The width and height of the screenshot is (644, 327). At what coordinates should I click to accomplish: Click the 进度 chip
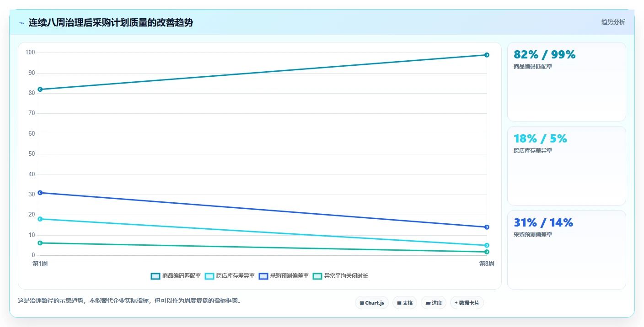tap(434, 303)
